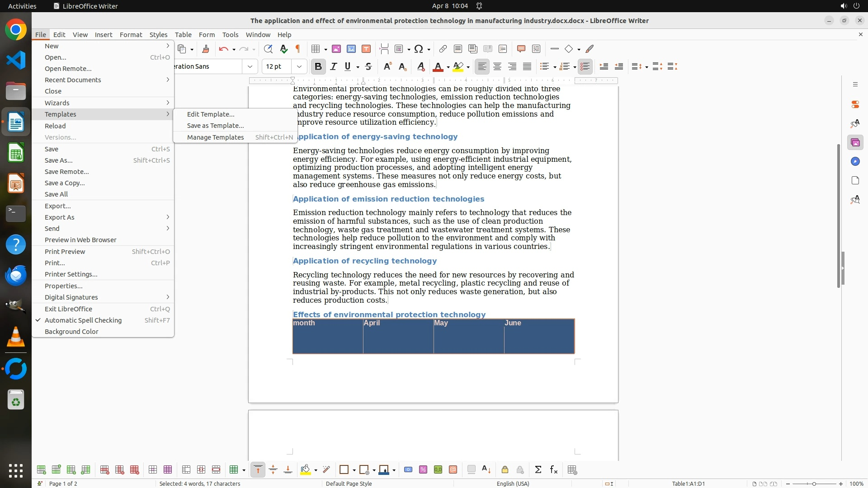The height and width of the screenshot is (488, 868).
Task: Toggle Bold formatting button
Action: coord(318,66)
